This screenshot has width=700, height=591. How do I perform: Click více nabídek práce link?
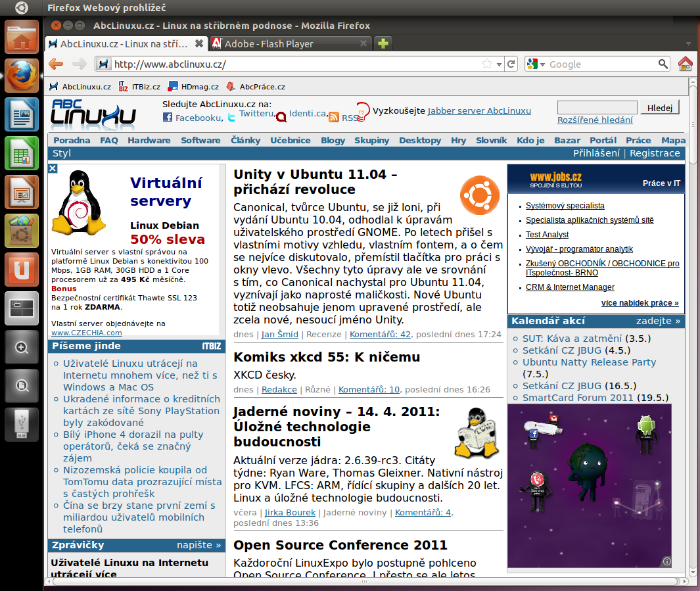coord(640,303)
